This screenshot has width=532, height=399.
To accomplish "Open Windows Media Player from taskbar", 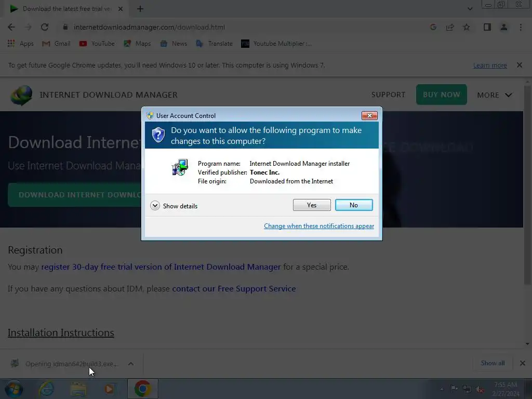I will point(109,389).
